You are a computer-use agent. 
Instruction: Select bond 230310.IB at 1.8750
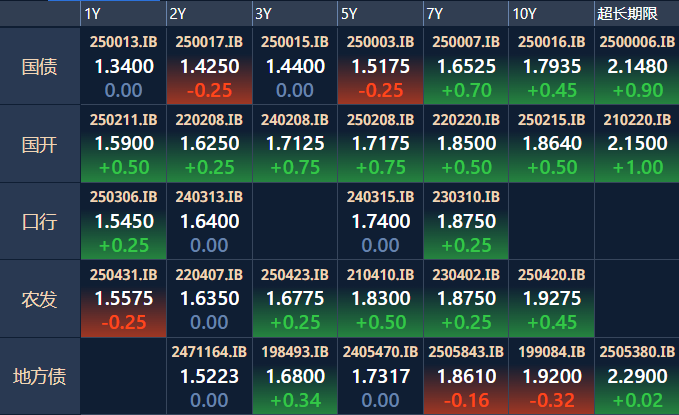465,221
